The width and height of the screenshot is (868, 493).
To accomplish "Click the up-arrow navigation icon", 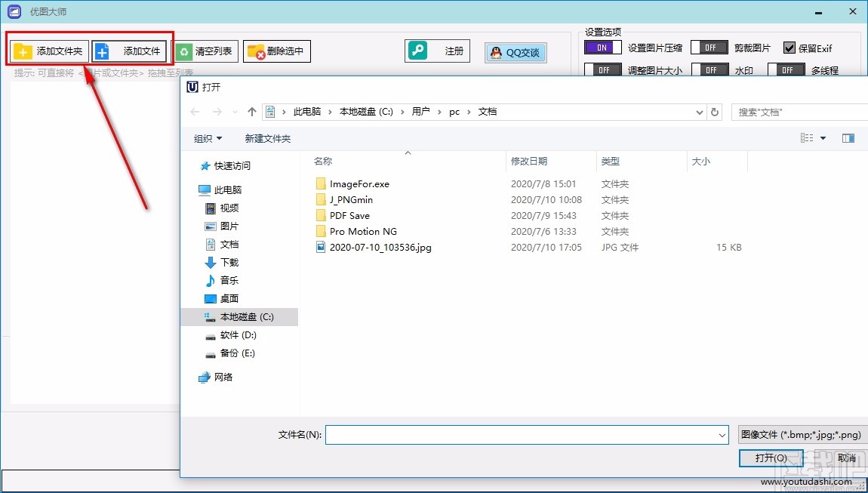I will [251, 111].
